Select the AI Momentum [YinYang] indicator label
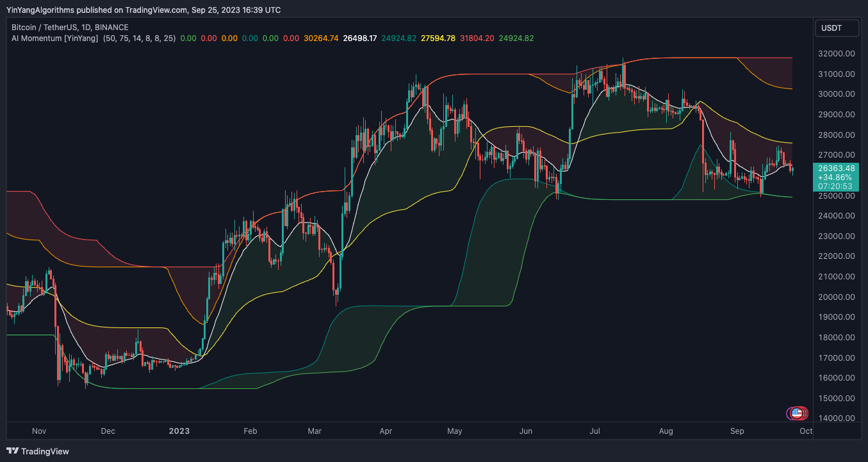Viewport: 868px width, 462px height. tap(55, 38)
